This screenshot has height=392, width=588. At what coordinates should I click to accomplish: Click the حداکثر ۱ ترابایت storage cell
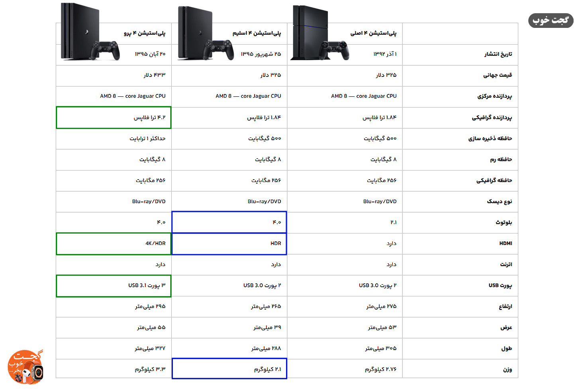pyautogui.click(x=147, y=139)
